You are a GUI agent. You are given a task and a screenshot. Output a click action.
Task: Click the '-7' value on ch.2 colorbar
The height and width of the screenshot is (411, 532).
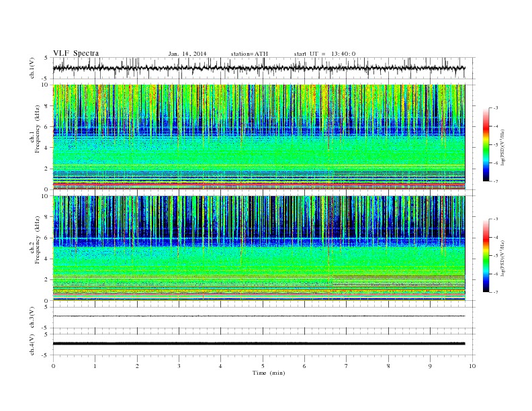[495, 292]
